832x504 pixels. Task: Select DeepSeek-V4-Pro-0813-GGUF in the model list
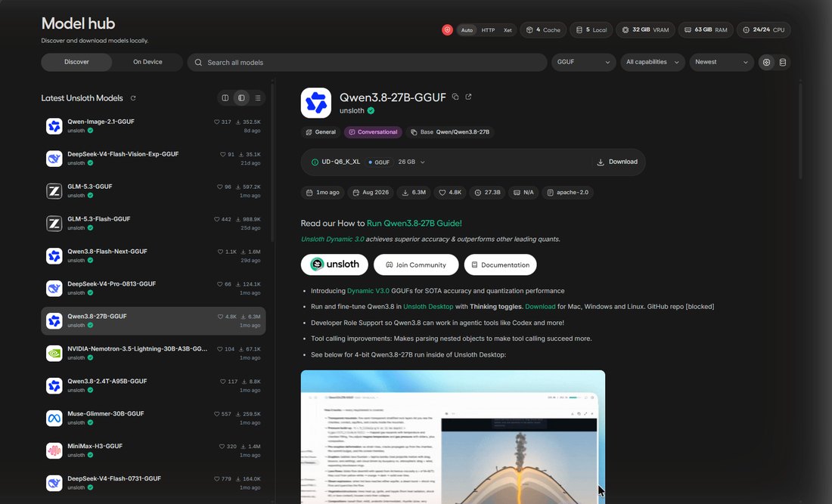[x=154, y=289]
